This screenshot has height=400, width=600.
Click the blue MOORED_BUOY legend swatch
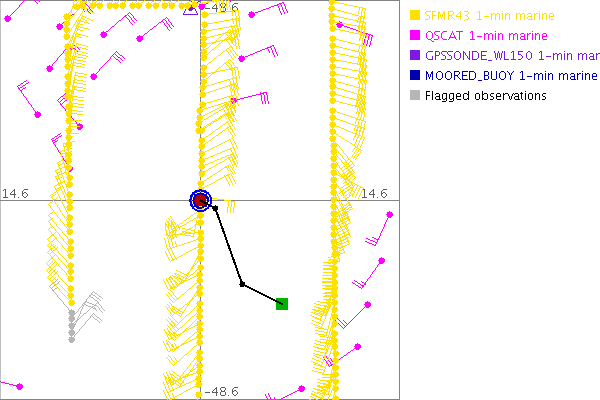click(x=415, y=75)
